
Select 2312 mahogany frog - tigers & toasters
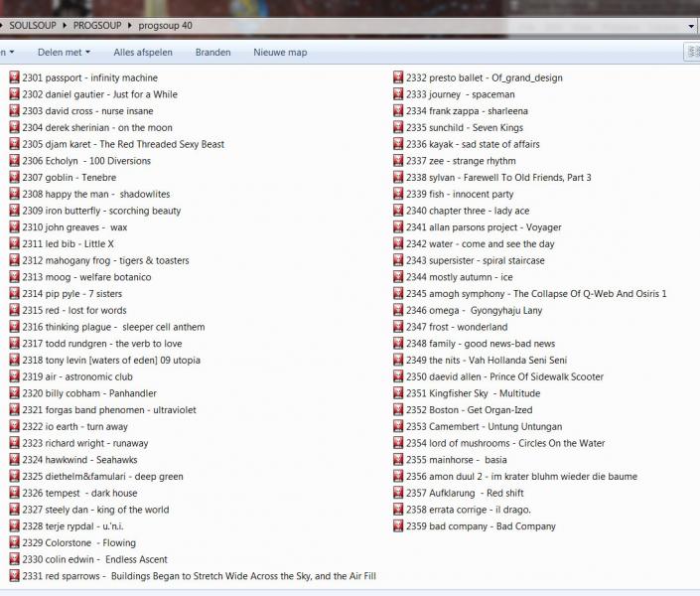[x=99, y=260]
